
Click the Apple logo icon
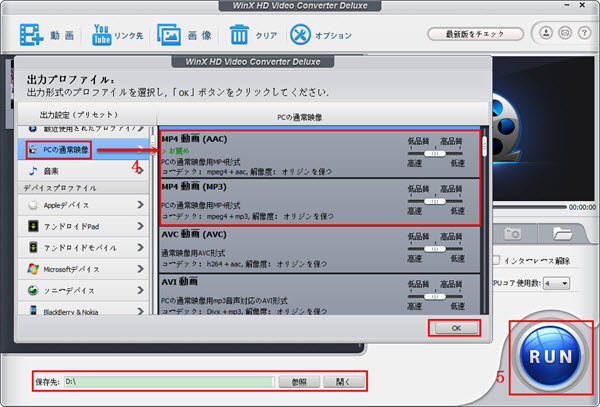pyautogui.click(x=33, y=205)
